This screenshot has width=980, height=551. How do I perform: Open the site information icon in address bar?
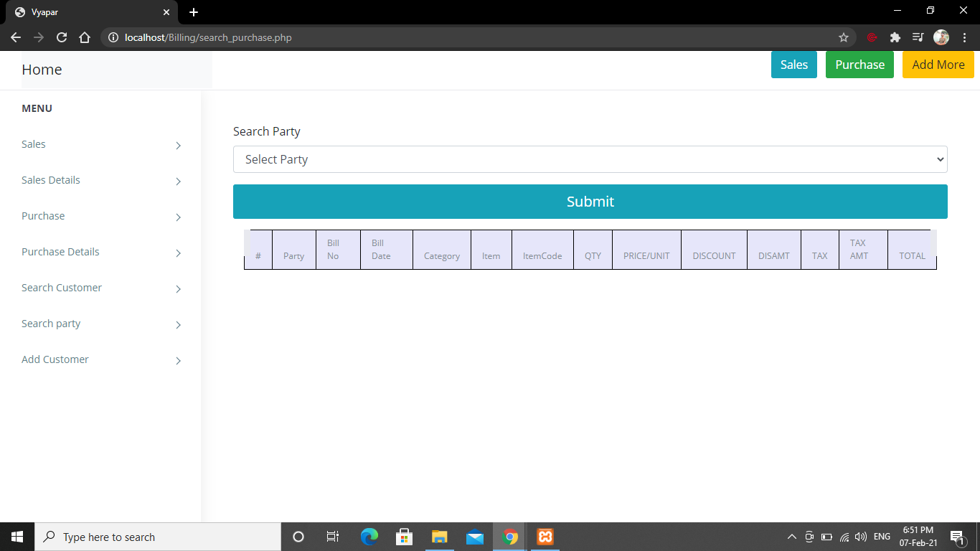[113, 37]
